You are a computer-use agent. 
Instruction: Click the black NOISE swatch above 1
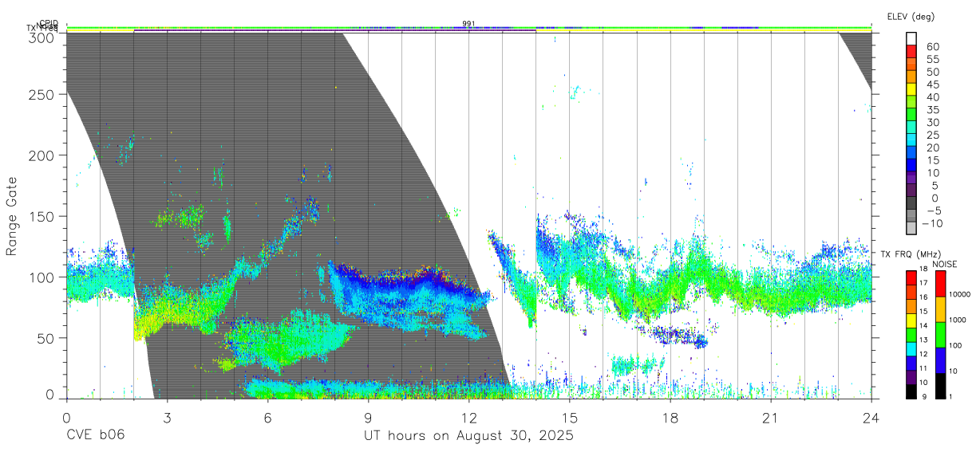[940, 386]
